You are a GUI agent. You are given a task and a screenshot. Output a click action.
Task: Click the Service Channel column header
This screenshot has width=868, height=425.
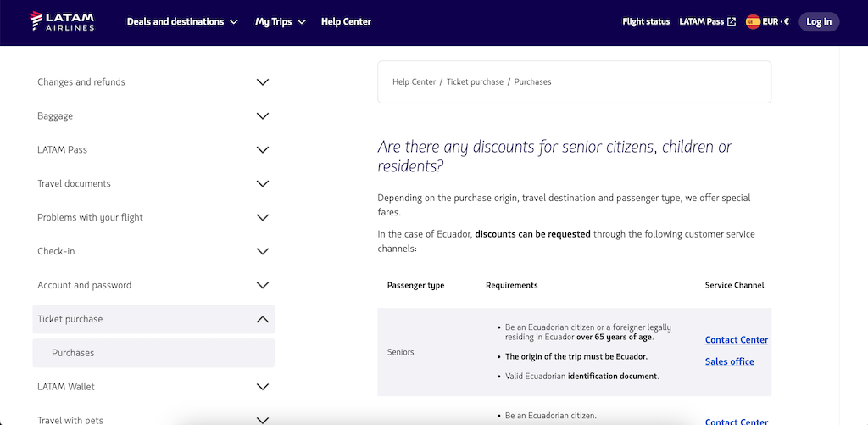pos(734,285)
